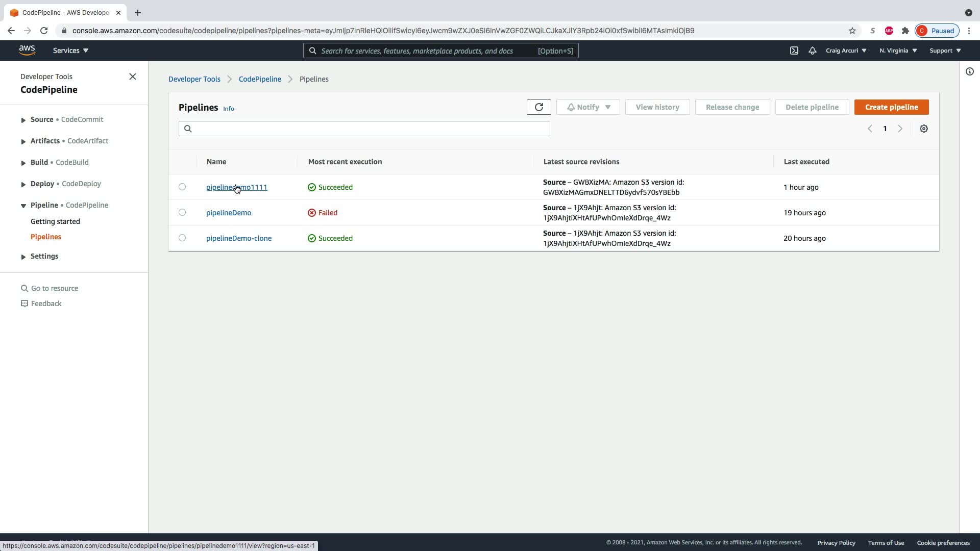Open the N. Virginia region dropdown

pos(898,51)
